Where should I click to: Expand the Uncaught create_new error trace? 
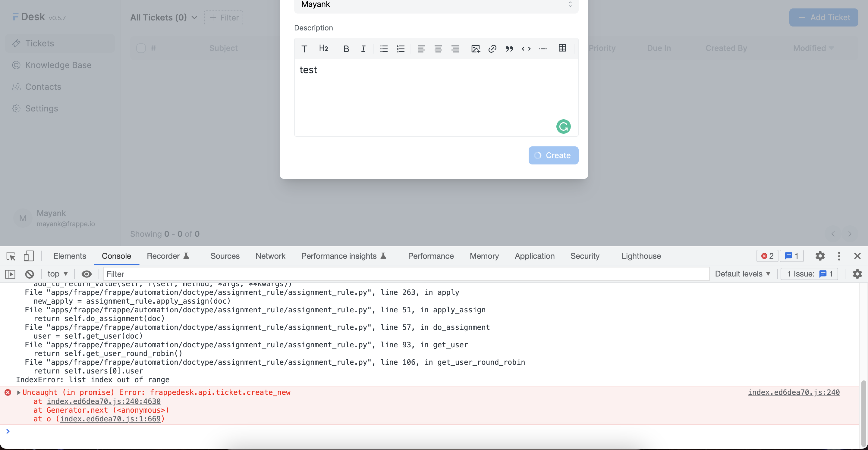pyautogui.click(x=19, y=392)
